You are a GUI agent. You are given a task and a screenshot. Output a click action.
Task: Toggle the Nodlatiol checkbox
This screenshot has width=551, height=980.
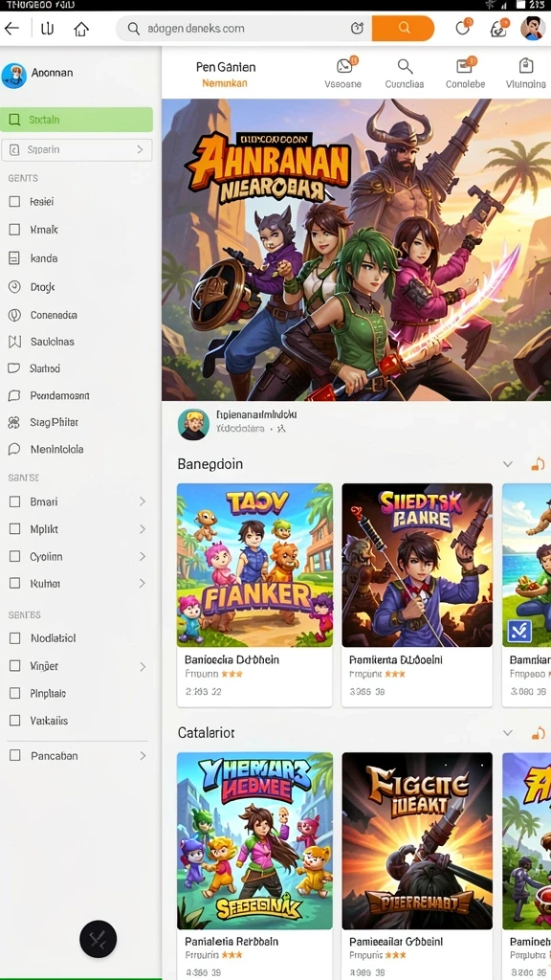(14, 638)
